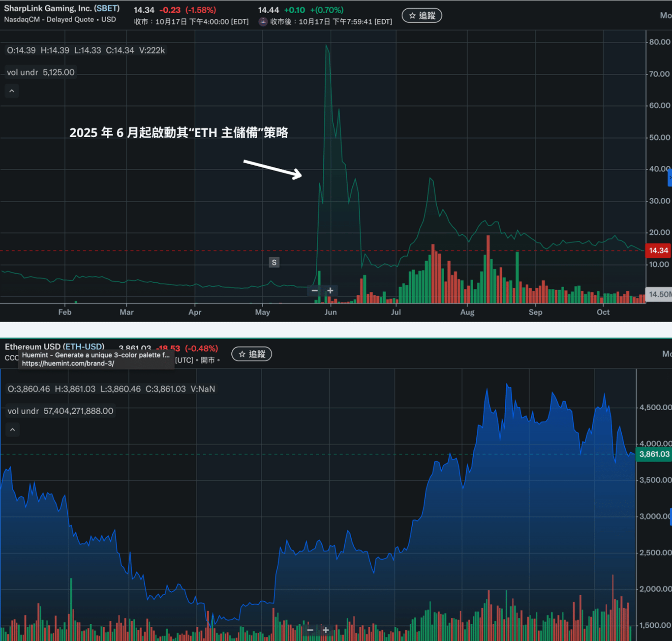The width and height of the screenshot is (672, 641).
Task: Click the 'V:NaN' volume value on Ethereum chart
Action: pyautogui.click(x=203, y=389)
